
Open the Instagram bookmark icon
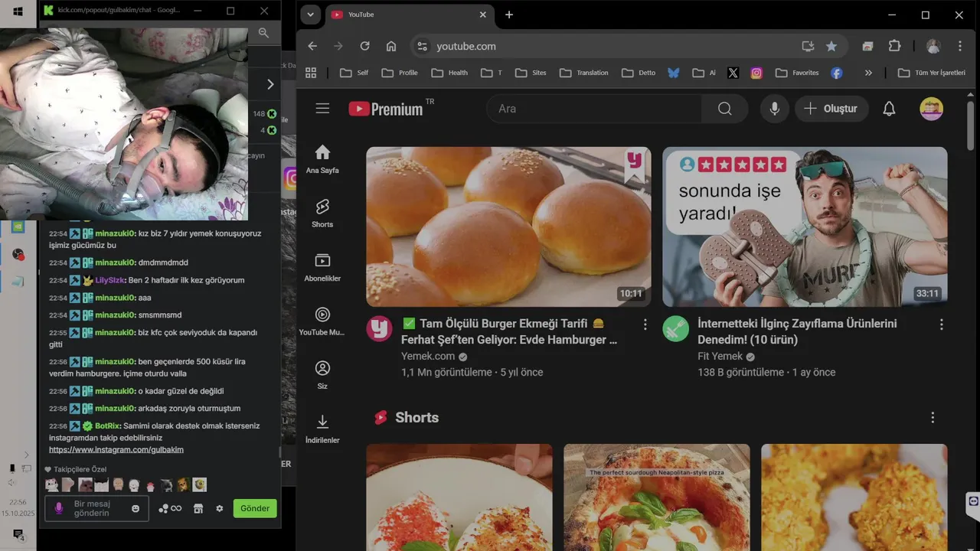(756, 73)
